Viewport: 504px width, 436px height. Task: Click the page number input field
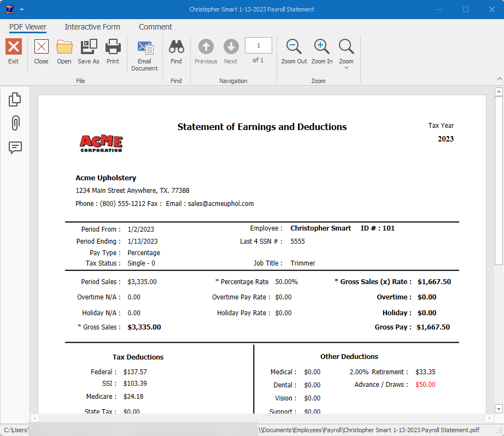pos(258,45)
